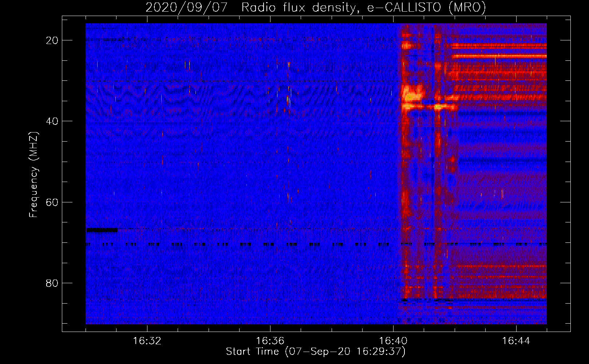Click the 16:32 time tick label

pos(147,341)
